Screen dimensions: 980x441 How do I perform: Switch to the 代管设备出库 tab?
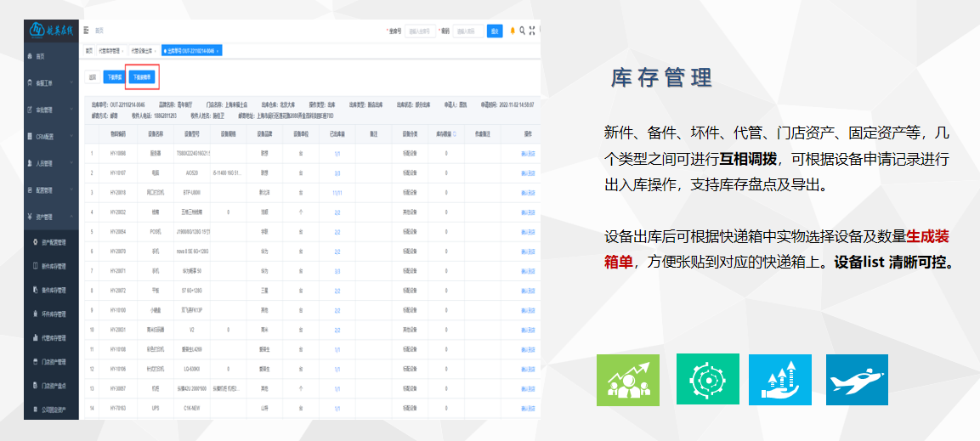tap(141, 51)
